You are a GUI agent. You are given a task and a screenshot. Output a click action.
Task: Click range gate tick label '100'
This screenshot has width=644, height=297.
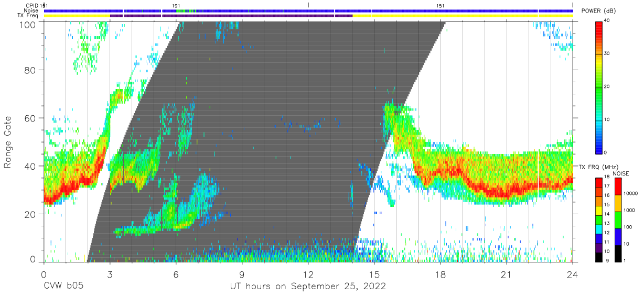pos(28,24)
